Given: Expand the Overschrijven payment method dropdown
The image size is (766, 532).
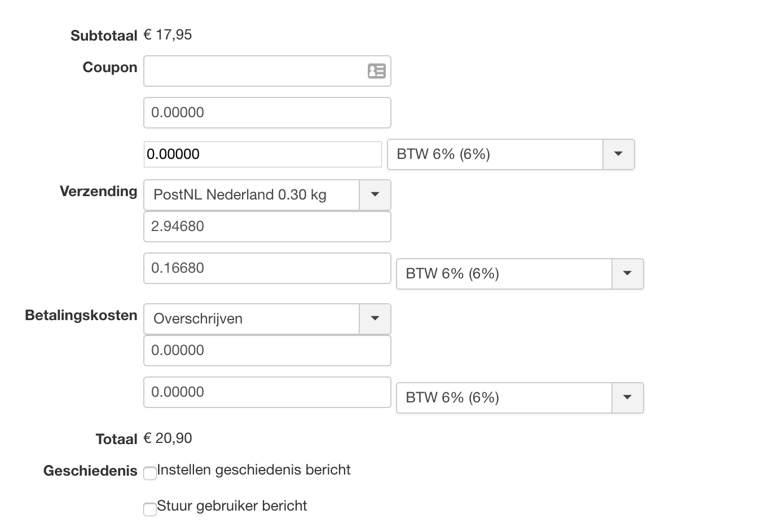Looking at the screenshot, I should pyautogui.click(x=375, y=319).
